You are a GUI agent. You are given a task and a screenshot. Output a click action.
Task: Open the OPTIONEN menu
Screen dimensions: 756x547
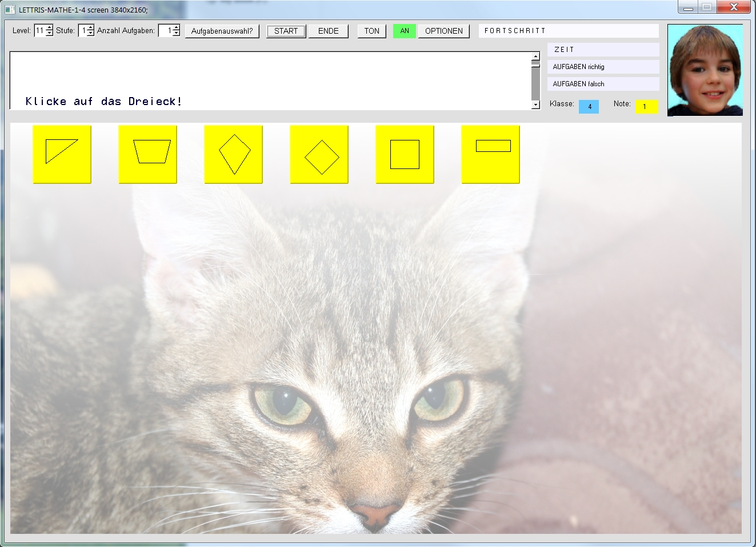click(x=443, y=31)
